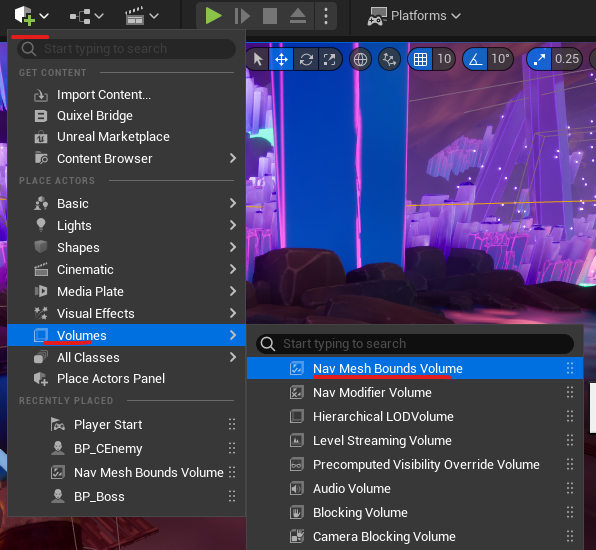Click the Nav Modifier Volume icon
The height and width of the screenshot is (550, 596).
point(296,392)
